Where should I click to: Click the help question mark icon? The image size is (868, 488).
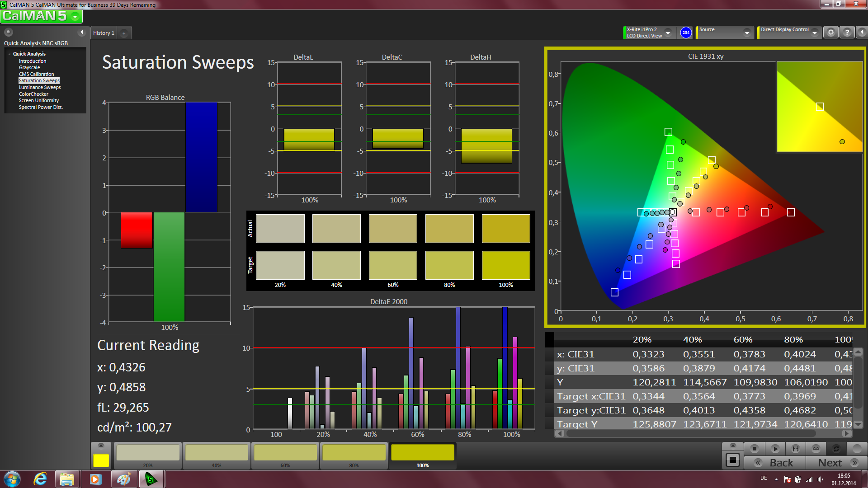point(847,33)
